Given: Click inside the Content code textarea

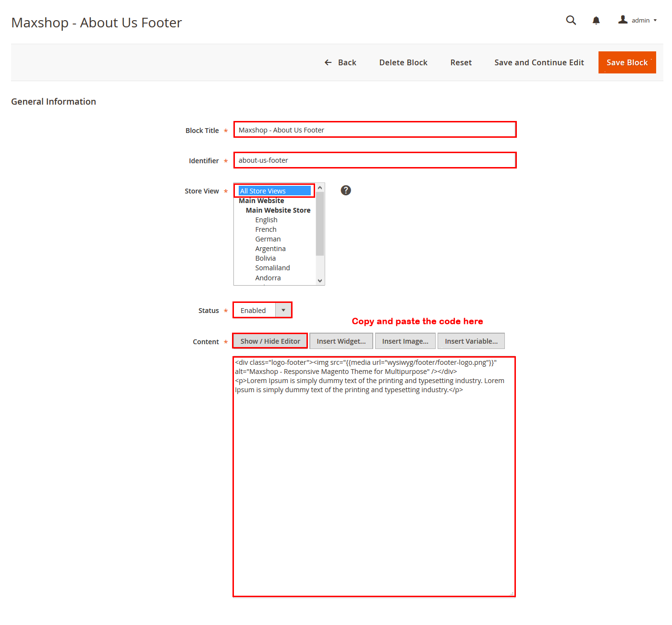Looking at the screenshot, I should click(374, 477).
